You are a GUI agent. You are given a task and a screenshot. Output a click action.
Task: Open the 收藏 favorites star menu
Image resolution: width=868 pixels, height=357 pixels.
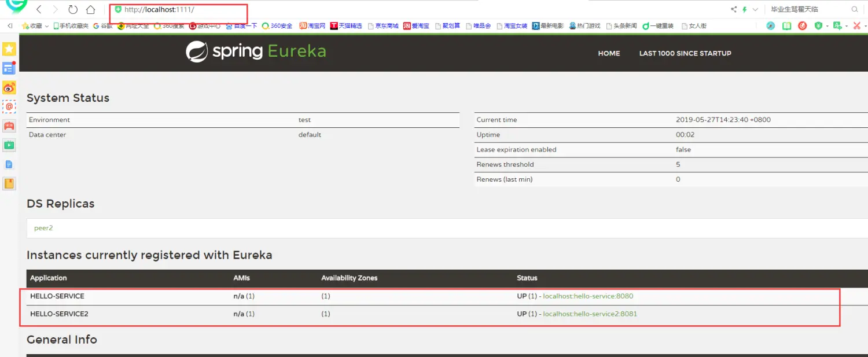(35, 26)
